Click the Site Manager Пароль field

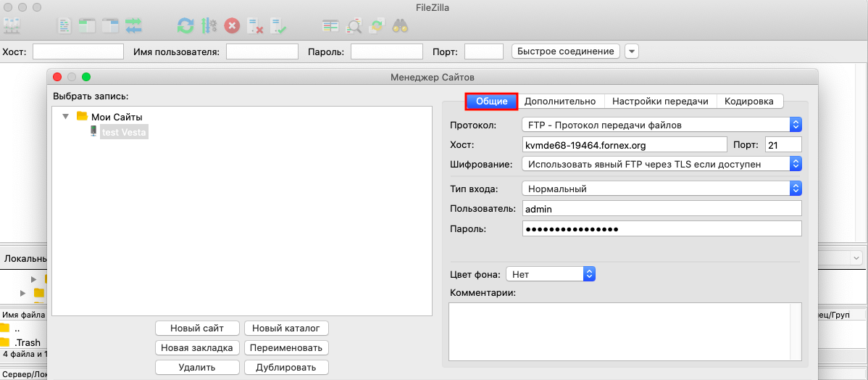662,228
